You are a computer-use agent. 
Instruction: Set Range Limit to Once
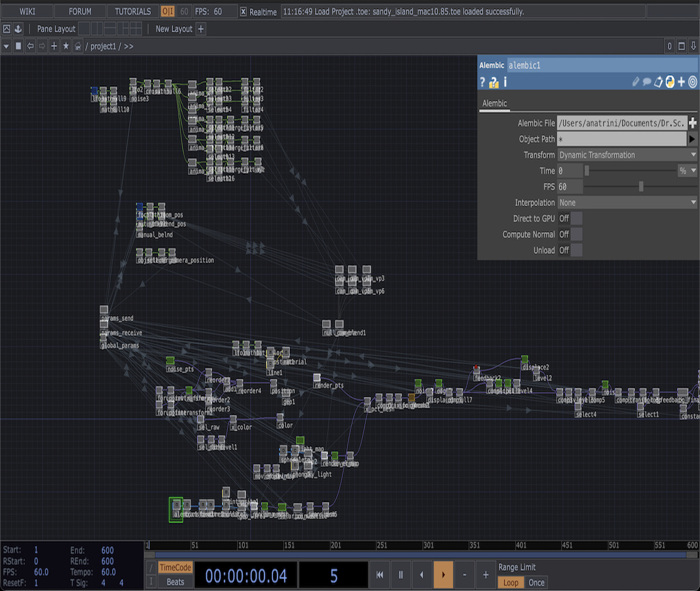(x=536, y=582)
